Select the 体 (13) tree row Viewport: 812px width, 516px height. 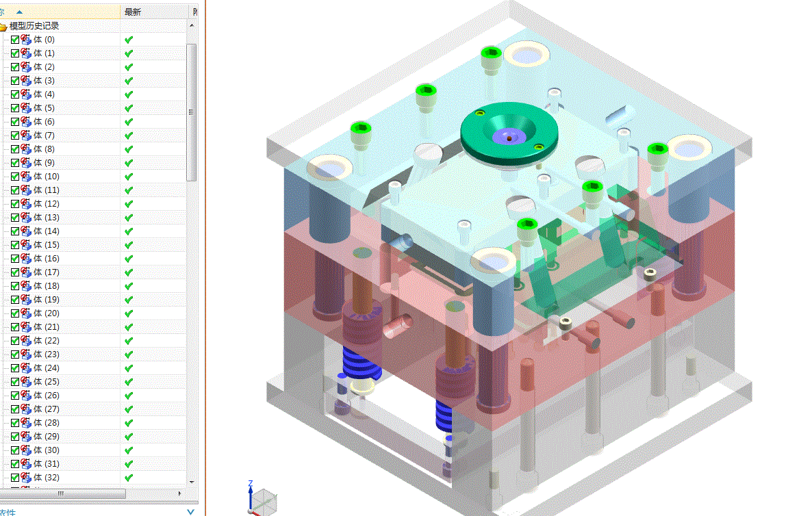(x=93, y=218)
